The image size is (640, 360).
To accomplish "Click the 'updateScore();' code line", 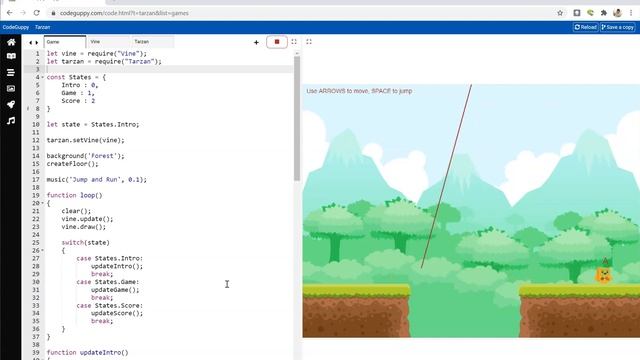I will 117,313.
